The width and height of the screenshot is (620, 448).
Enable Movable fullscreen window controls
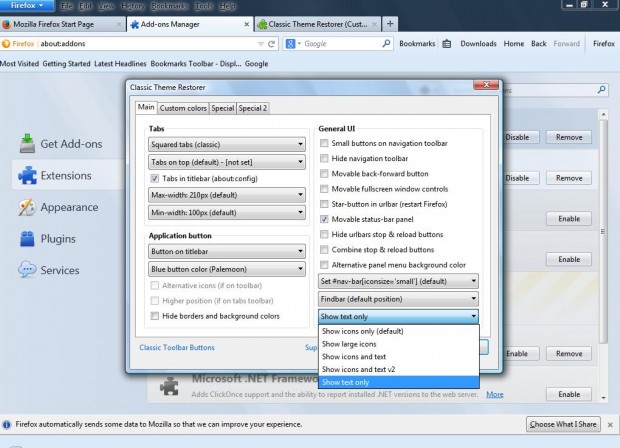(324, 189)
